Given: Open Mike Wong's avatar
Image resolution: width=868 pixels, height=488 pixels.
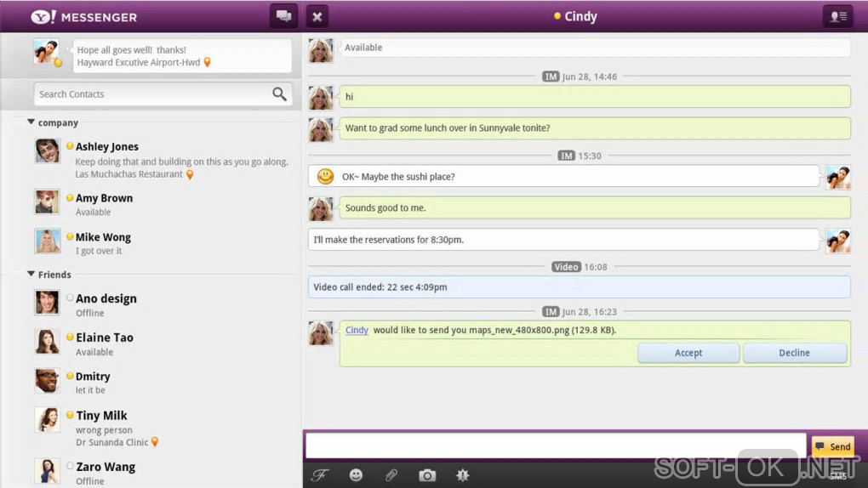Looking at the screenshot, I should [x=47, y=241].
